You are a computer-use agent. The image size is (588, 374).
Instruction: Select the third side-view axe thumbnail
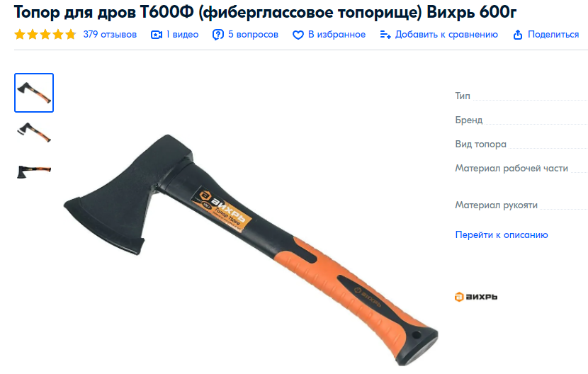(34, 171)
